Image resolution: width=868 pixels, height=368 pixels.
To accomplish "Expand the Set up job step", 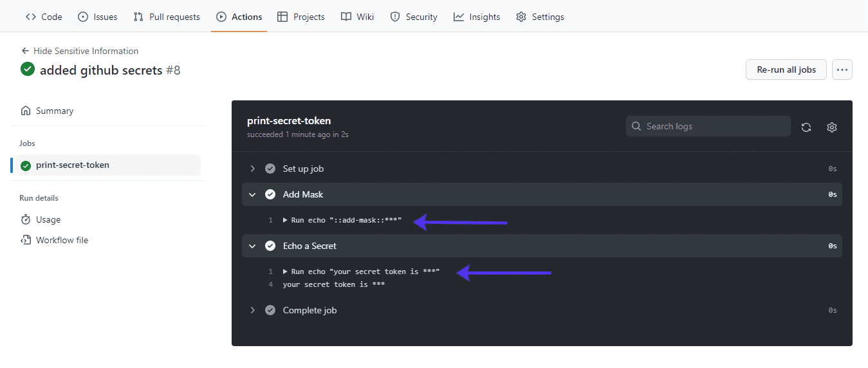I will 542,169.
